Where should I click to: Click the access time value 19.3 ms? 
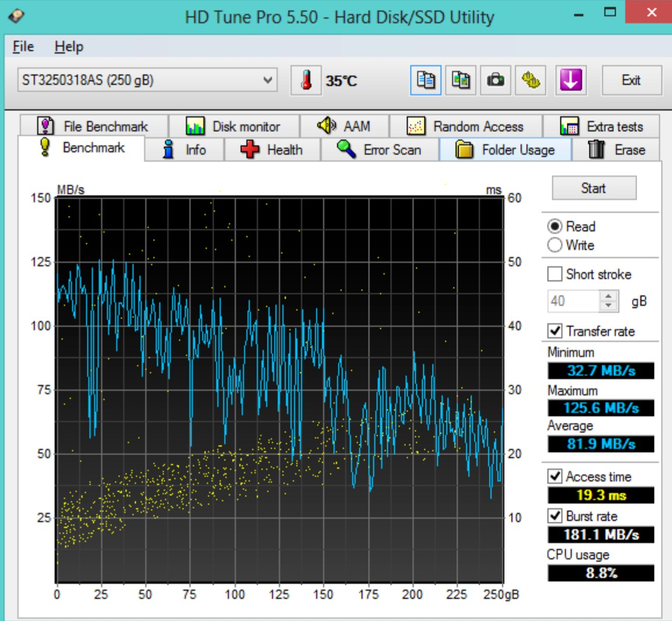(601, 495)
